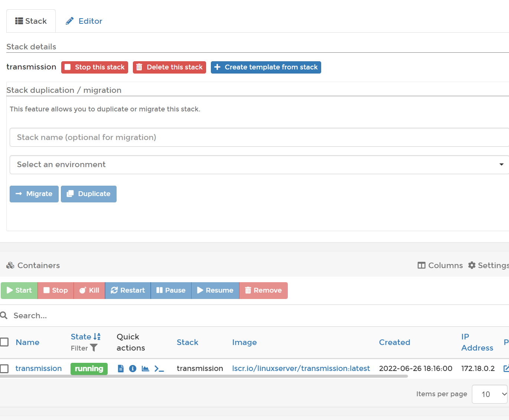Click the Pause containers button
The height and width of the screenshot is (420, 509).
(171, 290)
